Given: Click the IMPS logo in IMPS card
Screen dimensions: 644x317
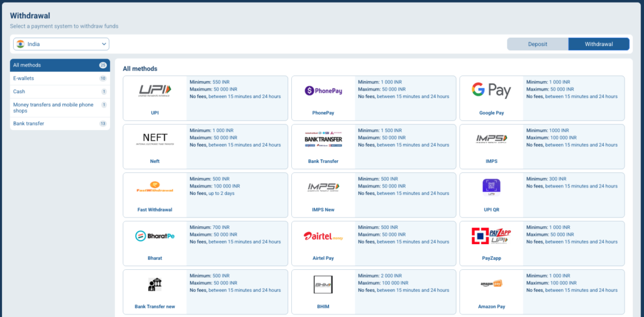Looking at the screenshot, I should click(x=491, y=139).
